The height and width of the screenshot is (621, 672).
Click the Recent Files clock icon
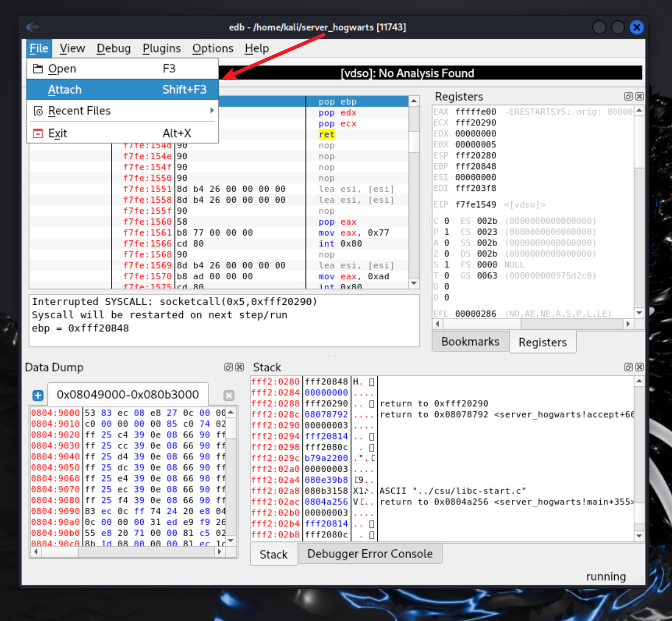pyautogui.click(x=38, y=111)
